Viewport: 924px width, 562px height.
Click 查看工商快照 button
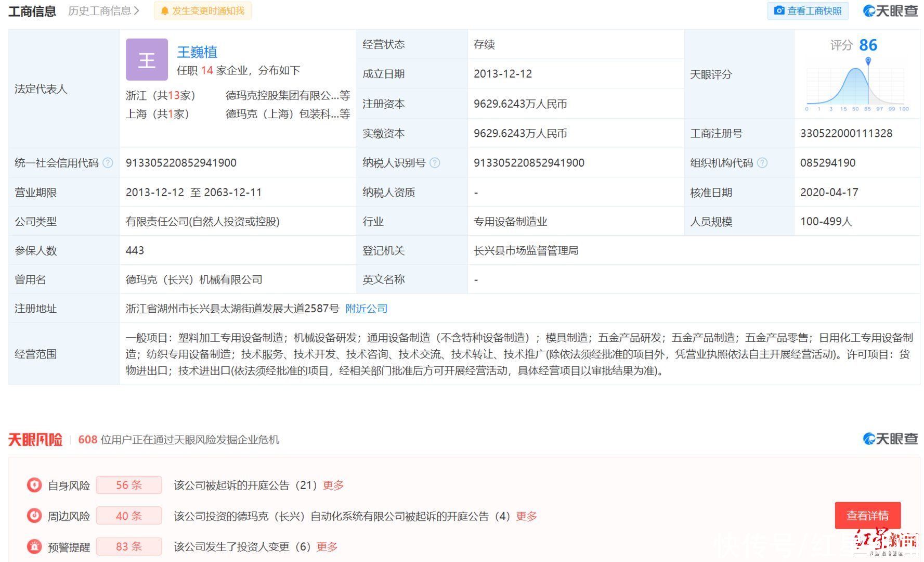click(808, 11)
